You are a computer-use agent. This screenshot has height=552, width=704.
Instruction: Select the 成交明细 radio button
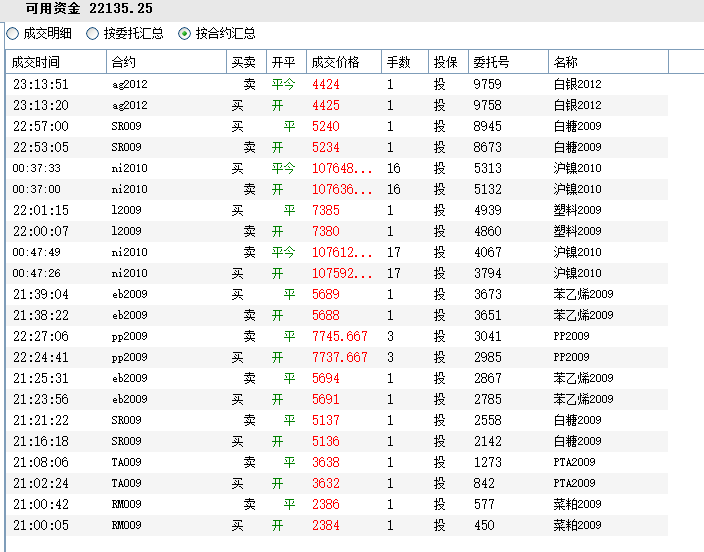(13, 34)
